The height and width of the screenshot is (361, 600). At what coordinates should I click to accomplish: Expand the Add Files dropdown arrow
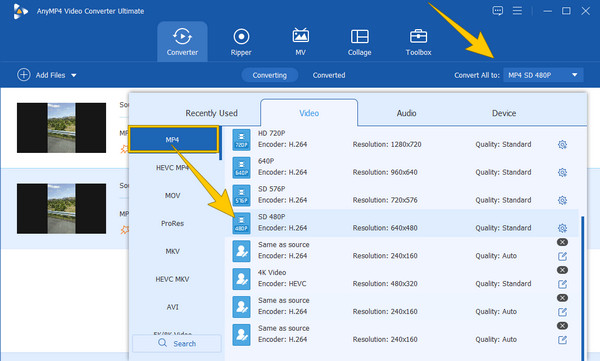coord(73,75)
